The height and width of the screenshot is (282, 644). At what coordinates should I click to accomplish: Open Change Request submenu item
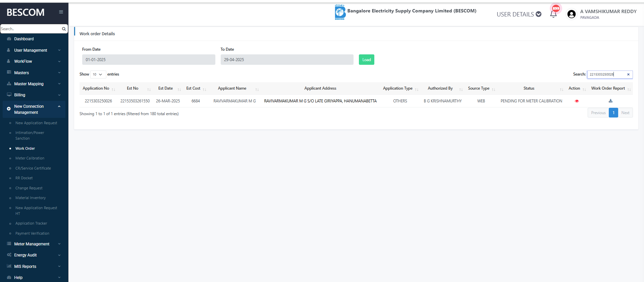29,188
